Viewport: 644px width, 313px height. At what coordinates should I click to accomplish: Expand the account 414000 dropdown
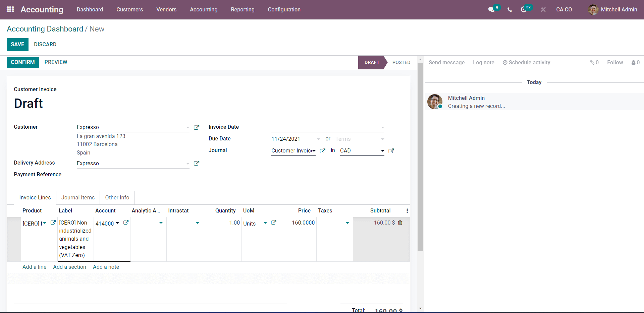pyautogui.click(x=117, y=223)
